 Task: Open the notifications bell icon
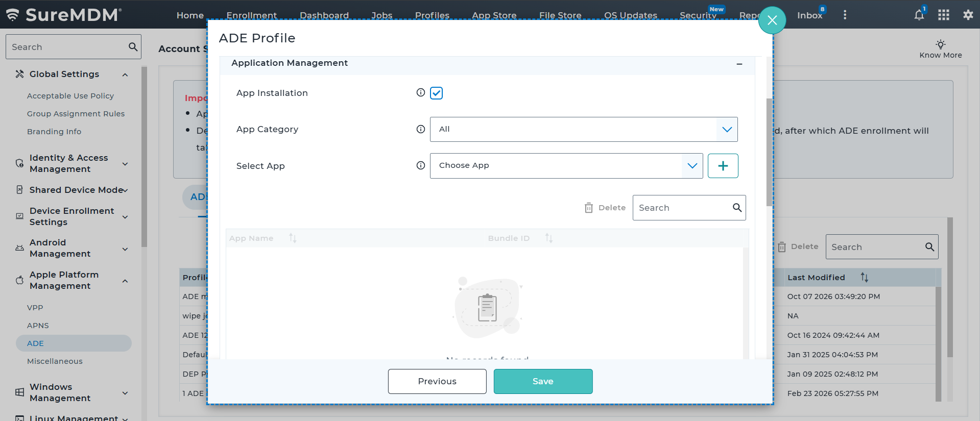point(919,15)
